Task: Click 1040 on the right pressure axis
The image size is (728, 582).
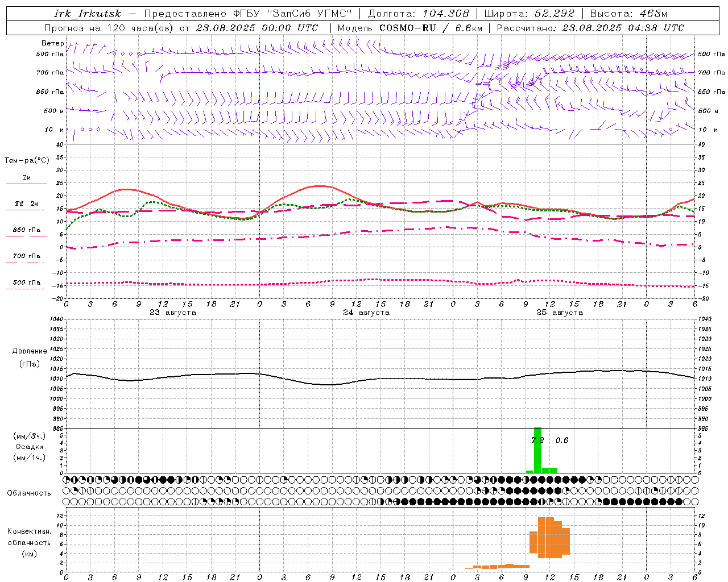Action: (704, 319)
